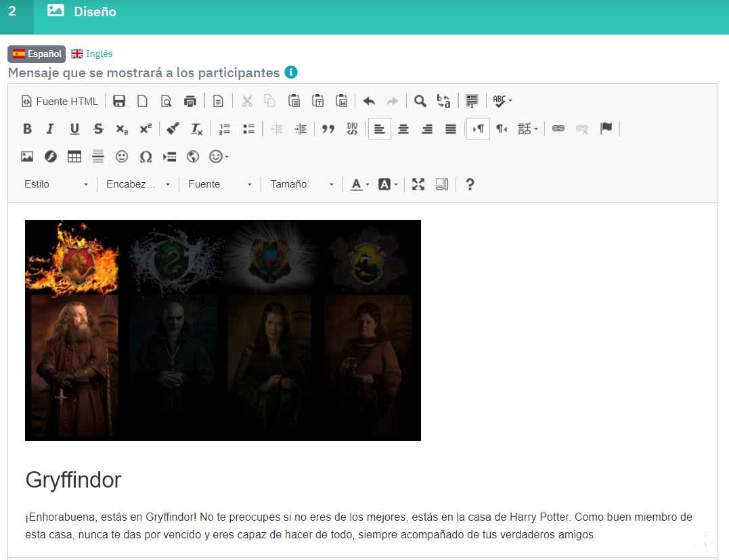
Task: Toggle subscript formatting
Action: point(122,129)
